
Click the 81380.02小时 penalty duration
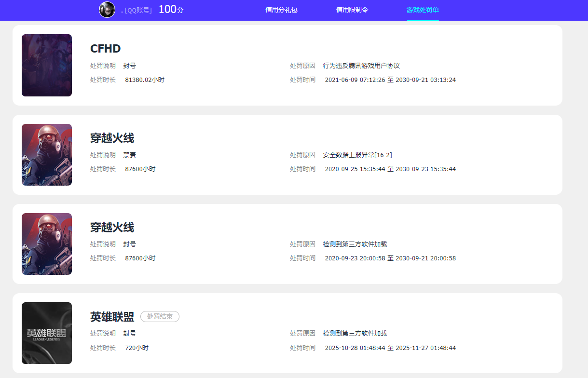145,80
